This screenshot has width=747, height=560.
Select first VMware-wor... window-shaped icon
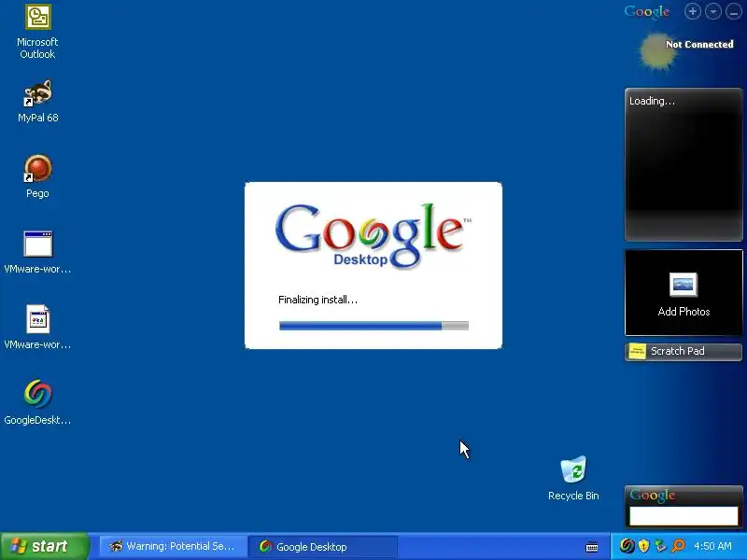37,244
